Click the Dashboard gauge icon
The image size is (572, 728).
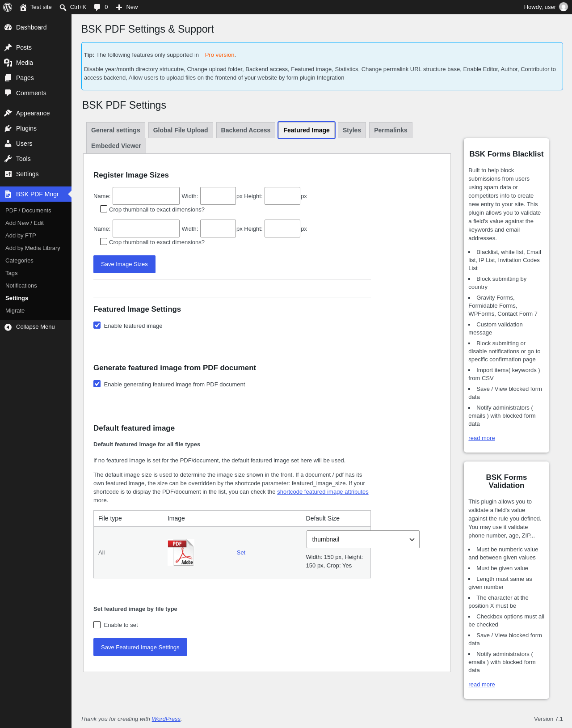[x=8, y=27]
